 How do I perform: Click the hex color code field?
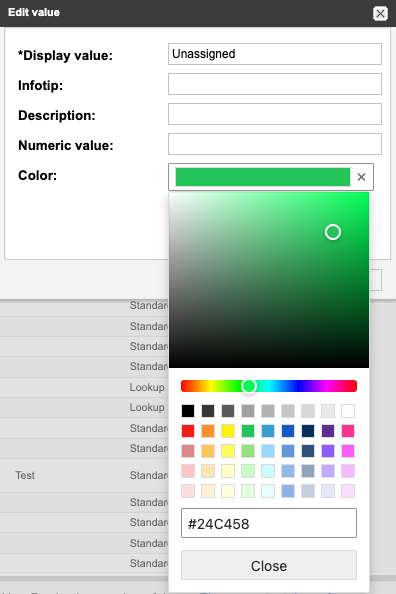click(x=269, y=523)
